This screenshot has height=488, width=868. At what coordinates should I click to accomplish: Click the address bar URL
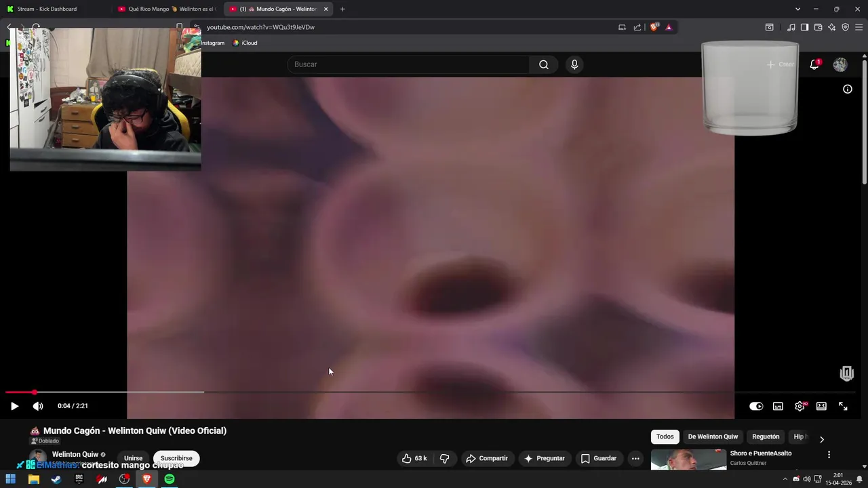tap(260, 27)
